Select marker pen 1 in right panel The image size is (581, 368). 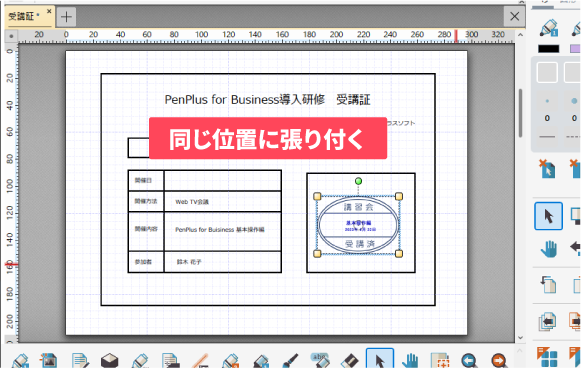click(x=549, y=28)
